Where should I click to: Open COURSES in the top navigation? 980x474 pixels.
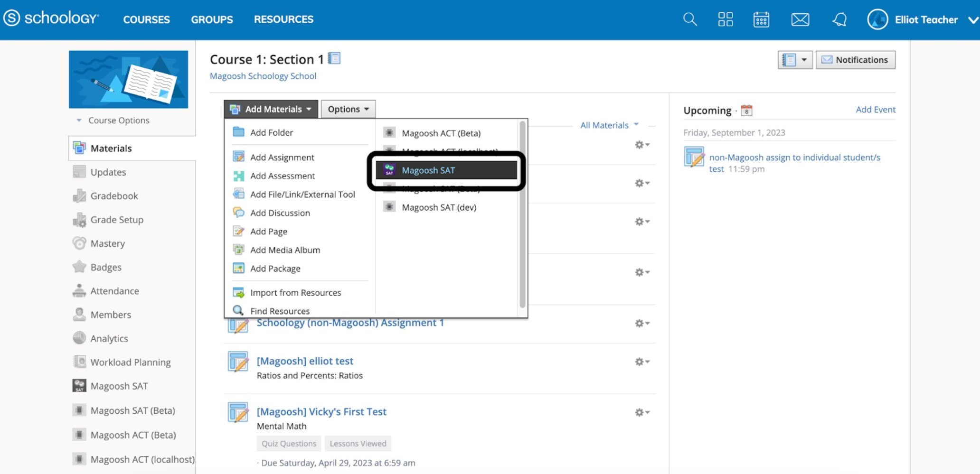coord(146,19)
